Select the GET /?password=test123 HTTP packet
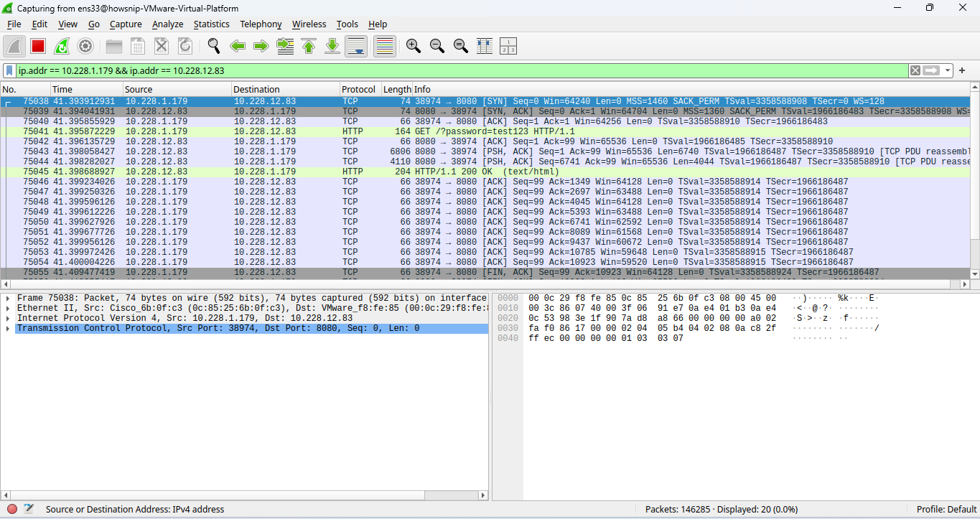 click(x=485, y=131)
